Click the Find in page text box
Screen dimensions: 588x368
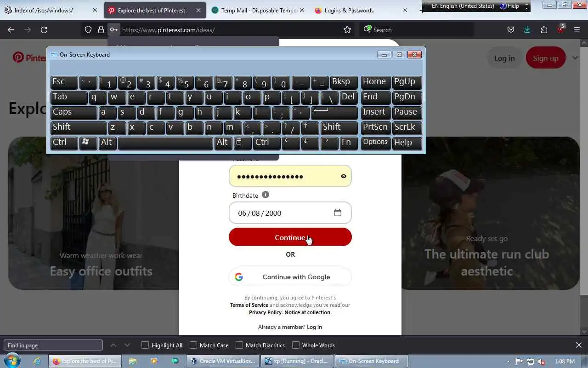pyautogui.click(x=53, y=345)
